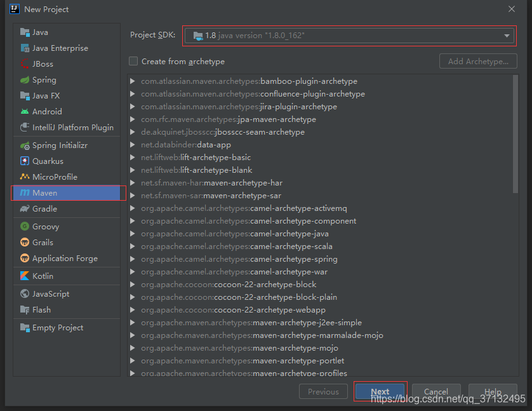Click the Maven 'm' icon
Viewport: 532px width, 411px height.
tap(25, 192)
